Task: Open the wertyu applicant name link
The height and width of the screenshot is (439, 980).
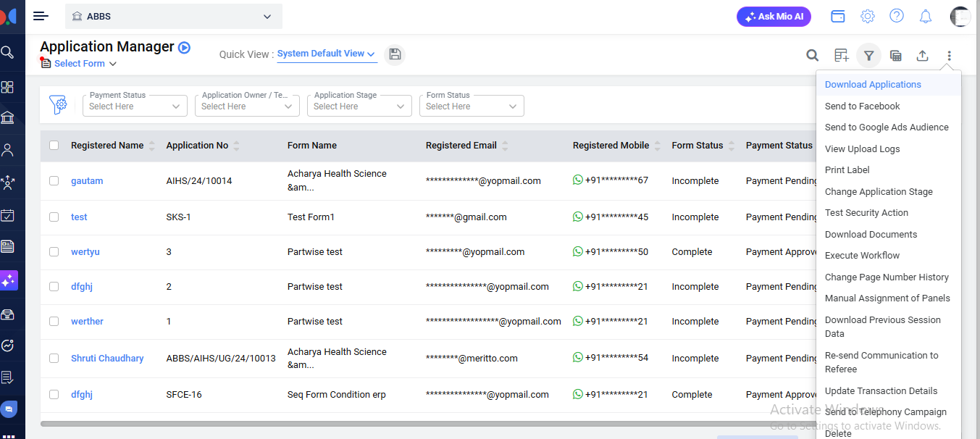Action: [x=85, y=252]
